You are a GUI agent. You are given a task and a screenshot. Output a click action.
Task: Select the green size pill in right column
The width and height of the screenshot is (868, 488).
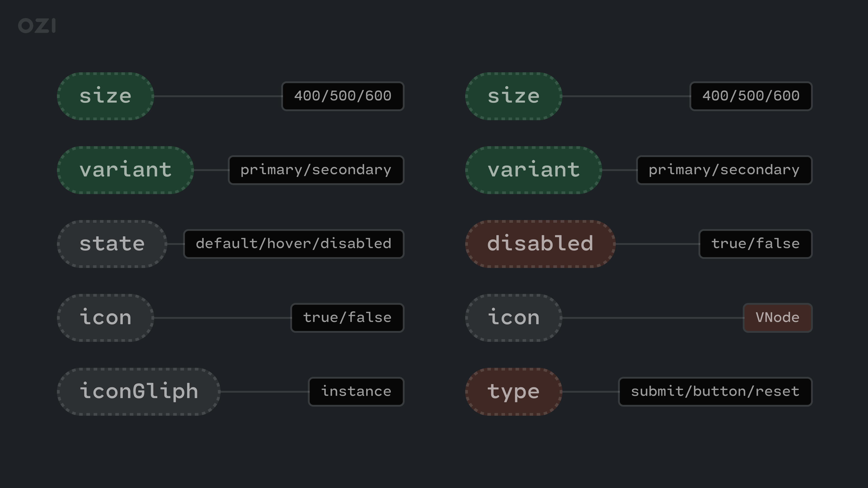[514, 96]
